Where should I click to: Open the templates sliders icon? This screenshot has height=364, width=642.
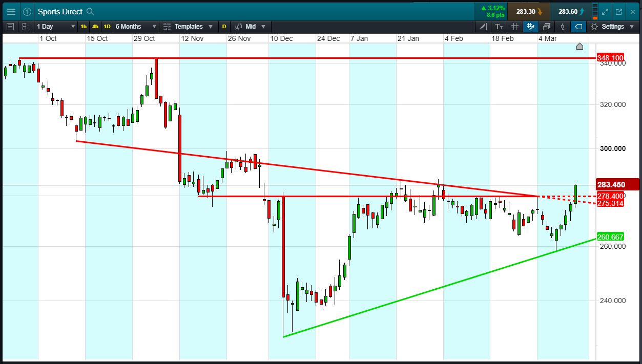point(167,26)
